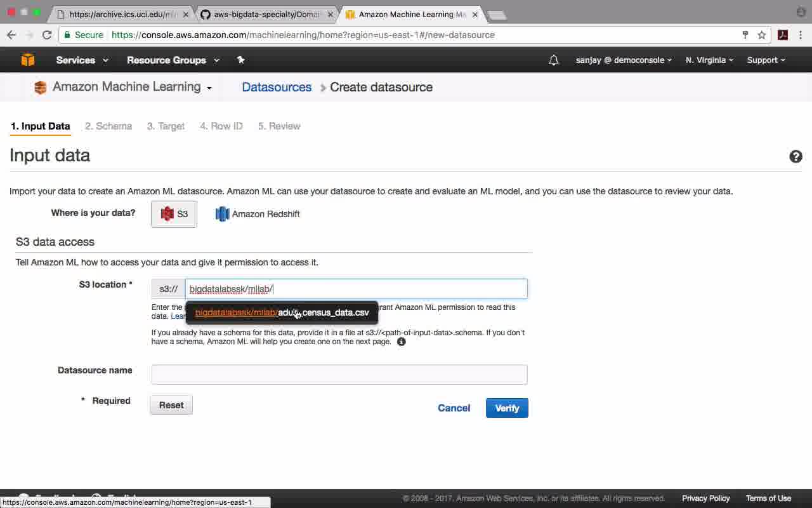
Task: Click the PDF extension icon
Action: coord(783,35)
